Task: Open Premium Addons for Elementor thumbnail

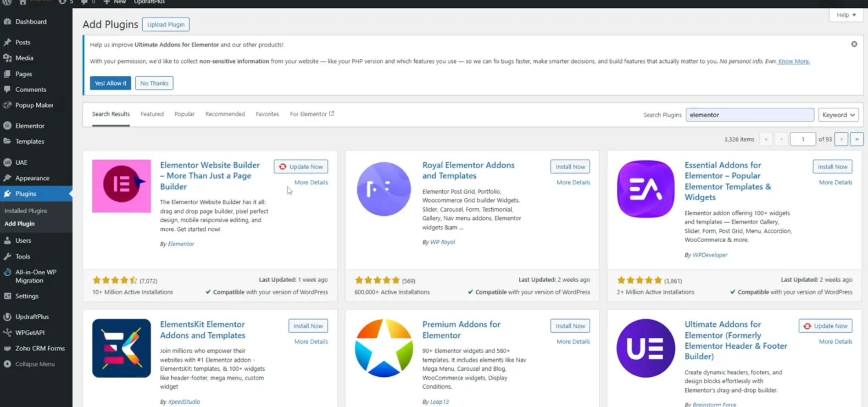Action: 384,348
